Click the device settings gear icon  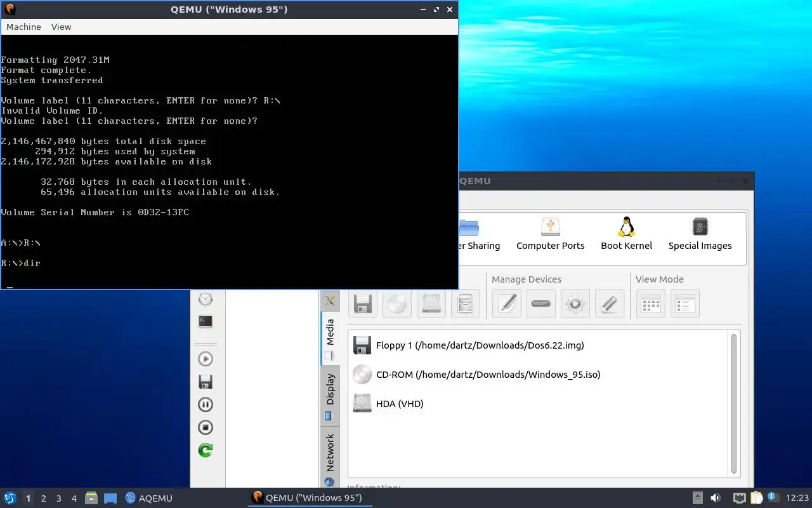coord(575,304)
